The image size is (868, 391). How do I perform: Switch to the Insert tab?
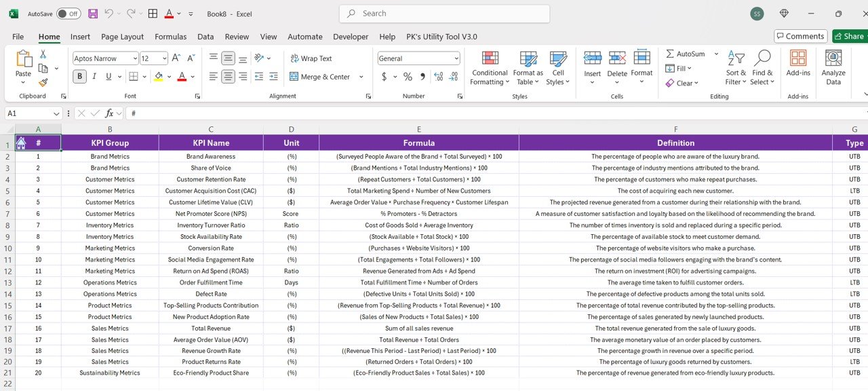(x=80, y=37)
